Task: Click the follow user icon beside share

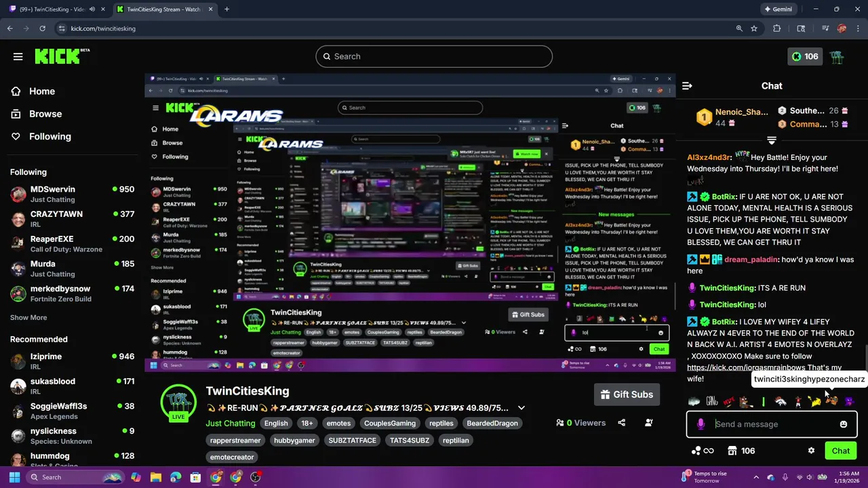Action: point(648,423)
